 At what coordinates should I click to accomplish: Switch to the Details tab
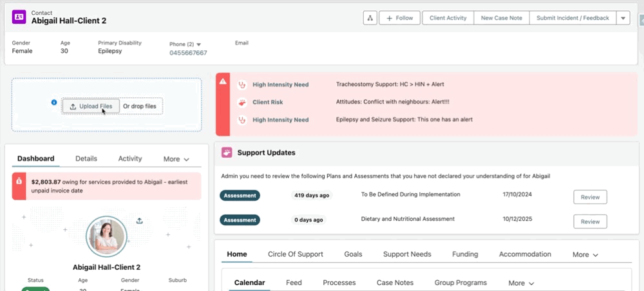86,158
